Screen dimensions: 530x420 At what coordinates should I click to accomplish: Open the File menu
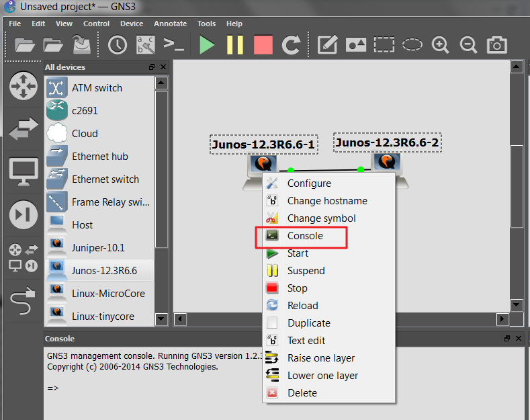point(15,24)
